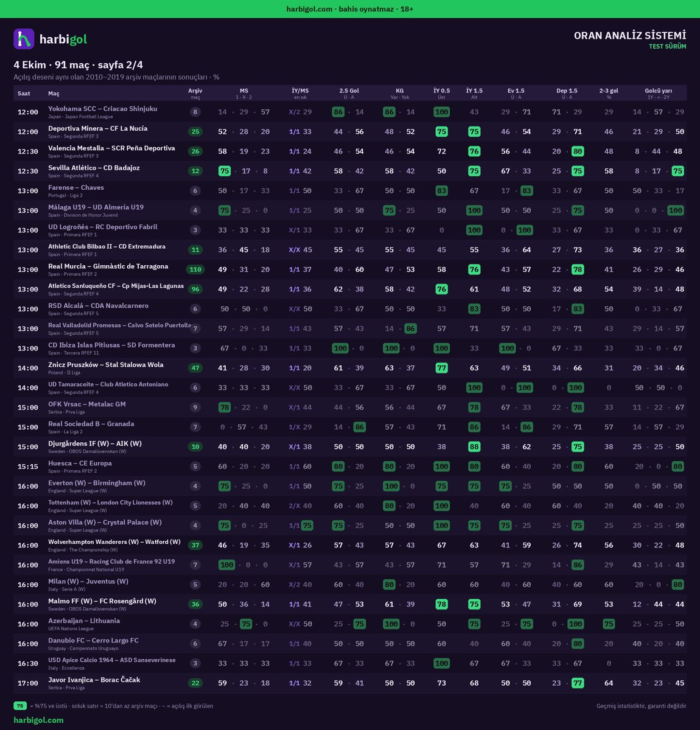Click UD Tamaraceite – Club Atletico Antoniano match
Image resolution: width=700 pixels, height=730 pixels.
pos(108,384)
